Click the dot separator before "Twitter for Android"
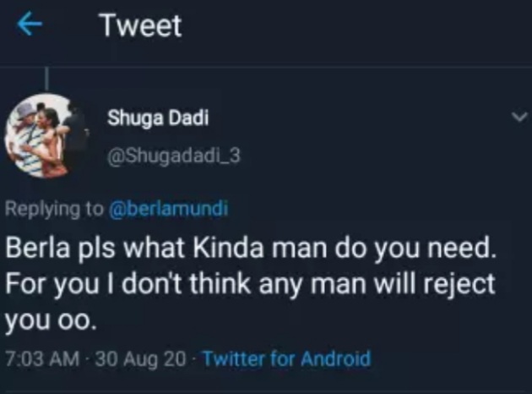The width and height of the screenshot is (532, 394). (x=194, y=358)
